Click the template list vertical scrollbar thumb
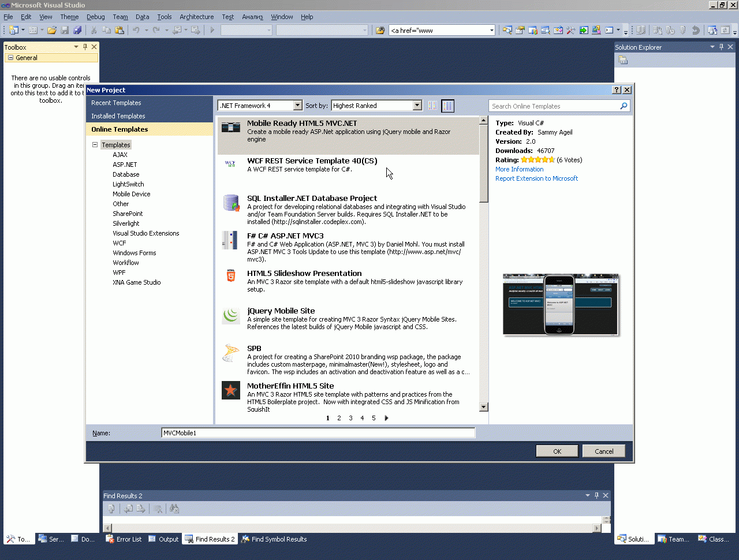 click(484, 163)
